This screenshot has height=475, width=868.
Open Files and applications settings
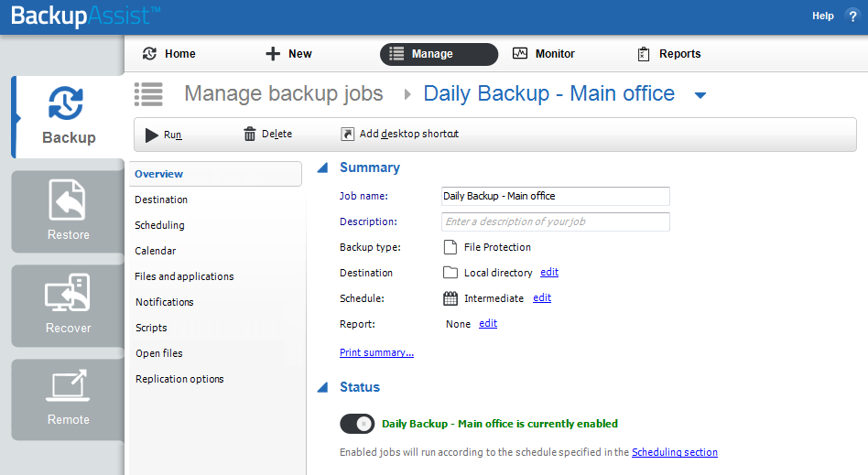(x=184, y=276)
